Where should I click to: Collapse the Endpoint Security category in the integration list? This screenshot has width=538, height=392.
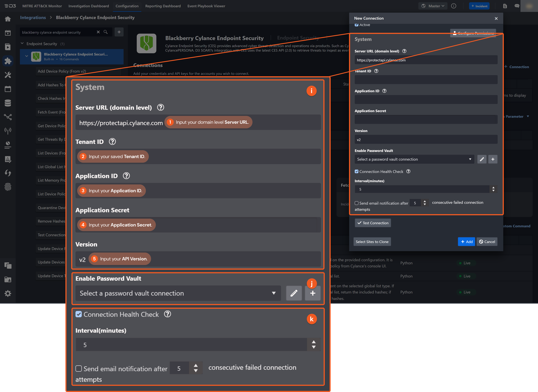coord(22,43)
